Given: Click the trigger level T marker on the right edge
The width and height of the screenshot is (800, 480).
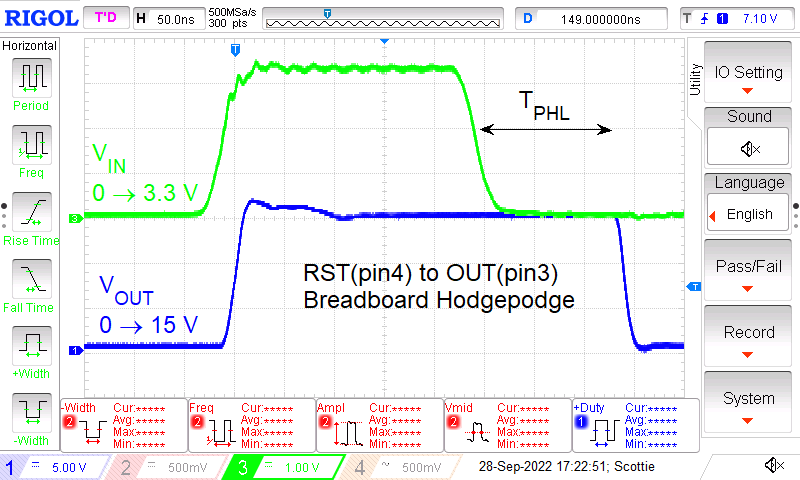Looking at the screenshot, I should pos(694,287).
